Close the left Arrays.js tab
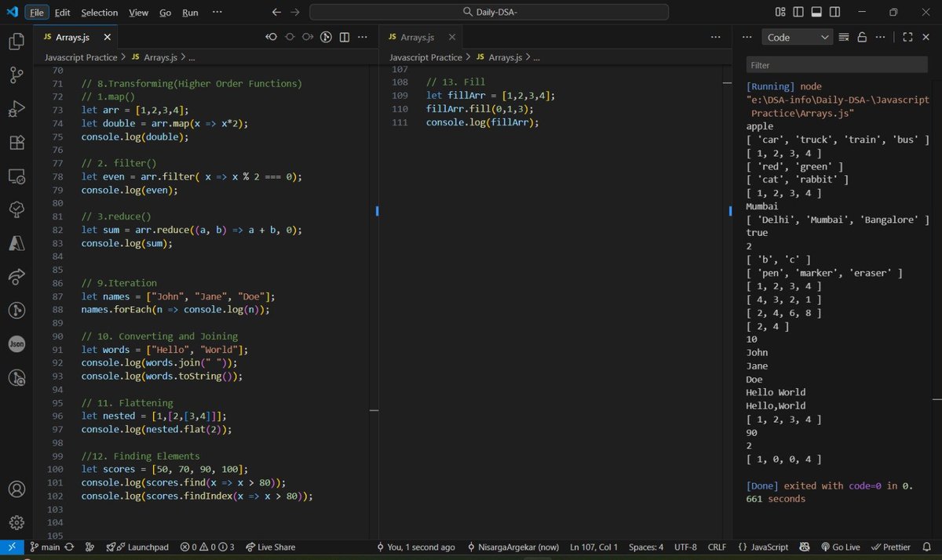The height and width of the screenshot is (560, 942). [107, 37]
